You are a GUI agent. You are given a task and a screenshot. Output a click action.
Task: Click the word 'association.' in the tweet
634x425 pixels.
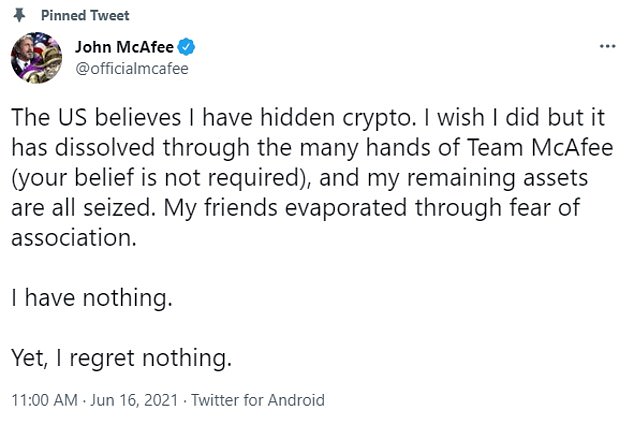pyautogui.click(x=74, y=238)
